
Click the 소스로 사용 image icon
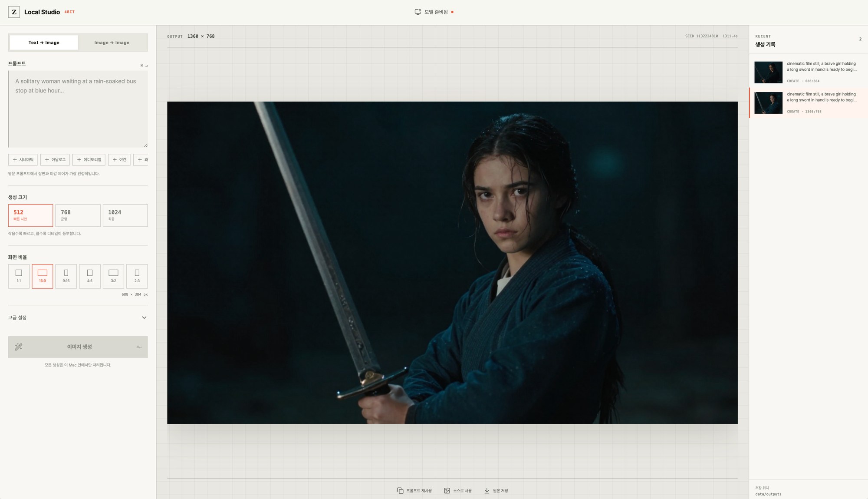[447, 490]
